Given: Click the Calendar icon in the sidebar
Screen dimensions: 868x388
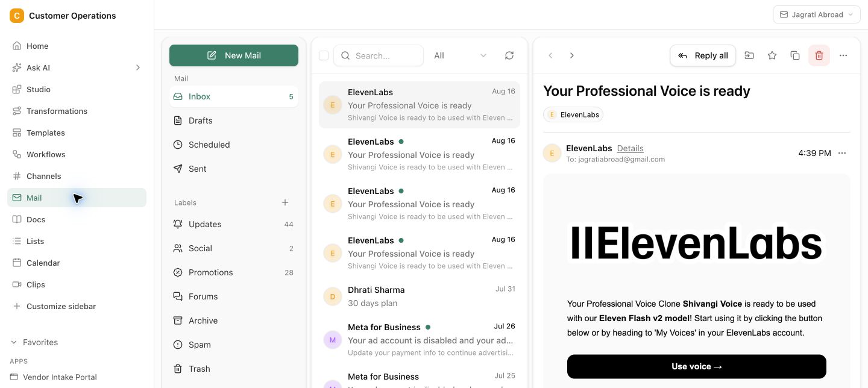Looking at the screenshot, I should pyautogui.click(x=17, y=263).
